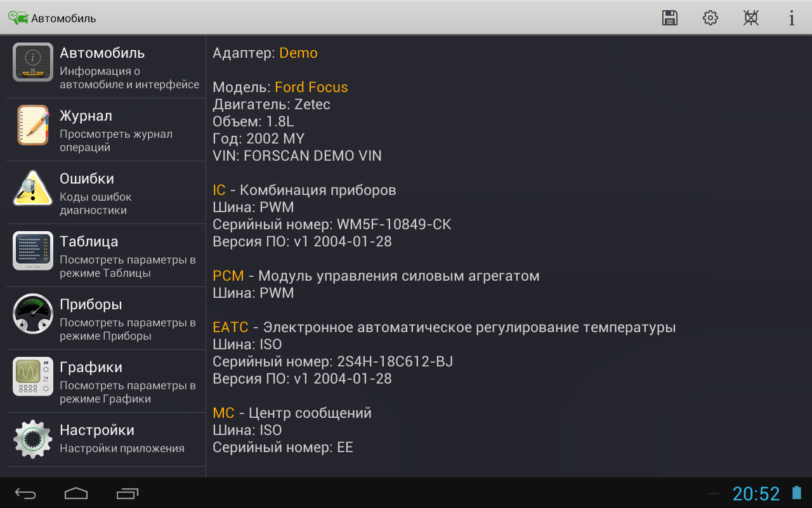This screenshot has width=812, height=508.
Task: Click the Журнал notepad icon
Action: pos(33,125)
